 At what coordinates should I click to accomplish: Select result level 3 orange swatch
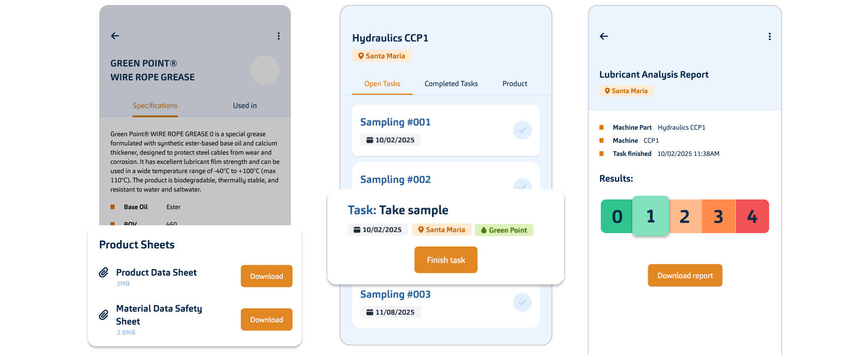tap(719, 216)
